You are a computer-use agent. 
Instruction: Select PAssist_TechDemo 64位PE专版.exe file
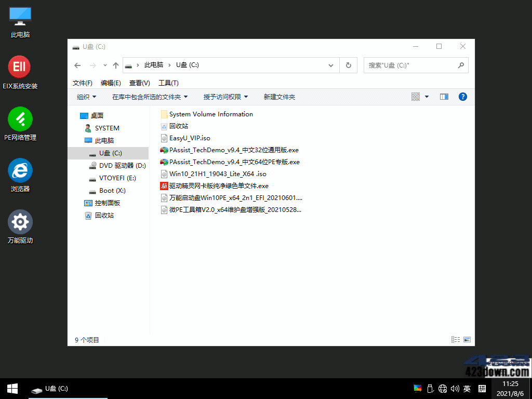(x=230, y=162)
